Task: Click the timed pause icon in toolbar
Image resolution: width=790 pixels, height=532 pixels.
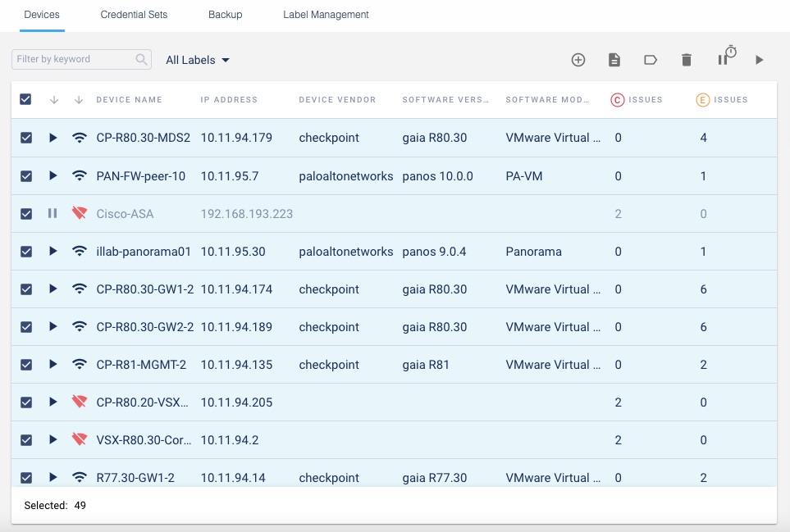Action: pos(726,57)
